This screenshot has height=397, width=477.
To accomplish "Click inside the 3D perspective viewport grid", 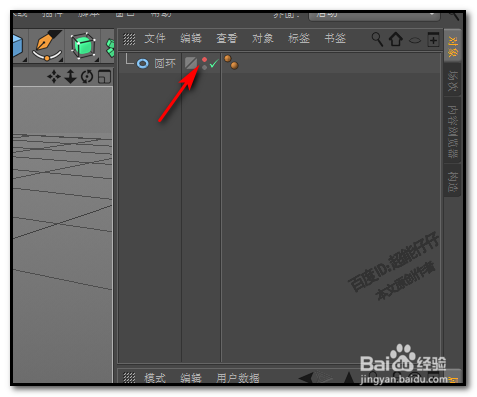I will click(63, 233).
